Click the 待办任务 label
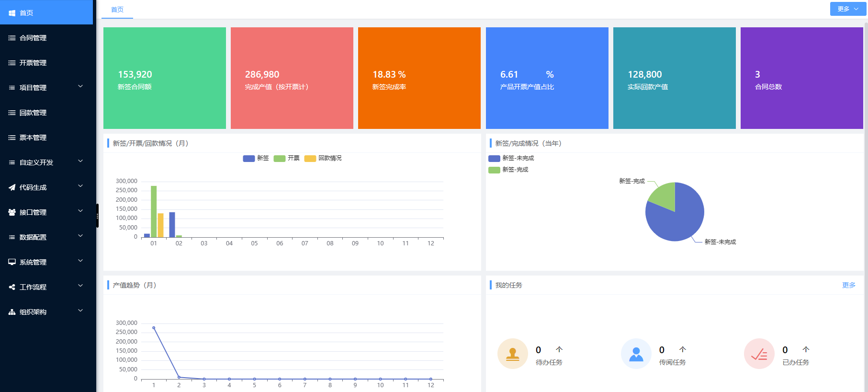The image size is (868, 392). point(549,362)
